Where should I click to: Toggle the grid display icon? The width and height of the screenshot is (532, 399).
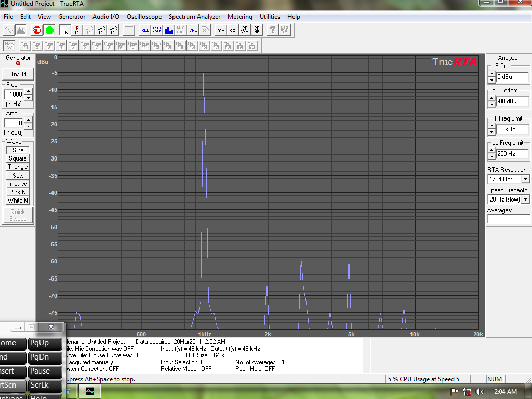[129, 30]
